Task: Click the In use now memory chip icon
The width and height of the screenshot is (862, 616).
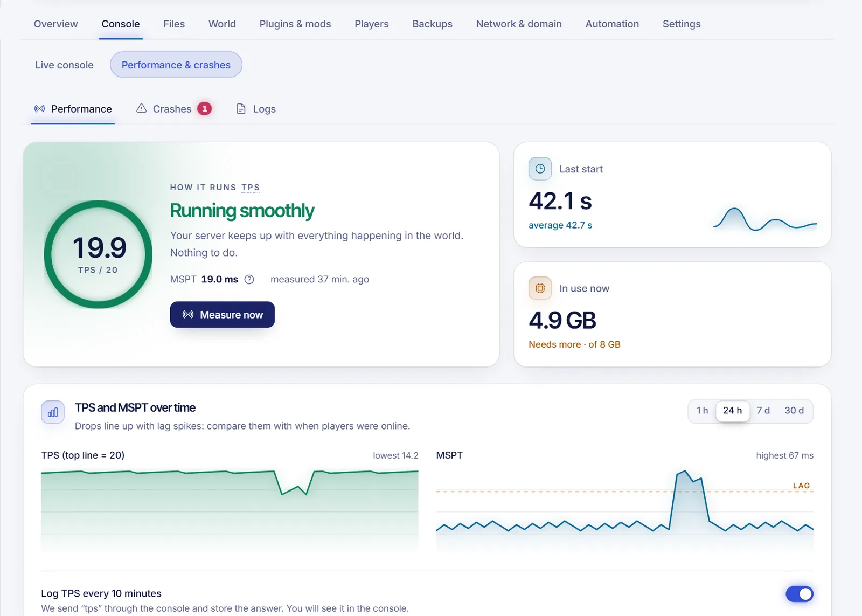Action: (540, 288)
